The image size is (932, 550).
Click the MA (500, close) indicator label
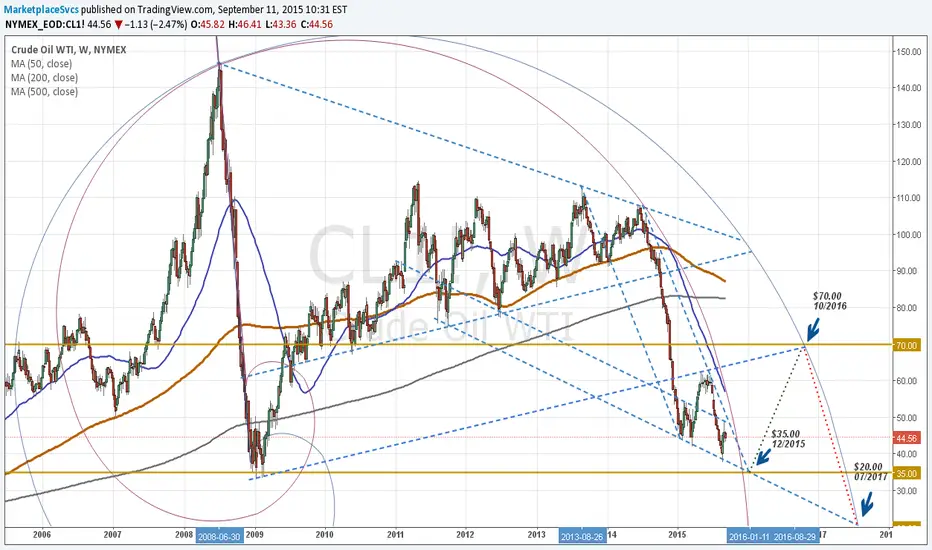click(44, 92)
